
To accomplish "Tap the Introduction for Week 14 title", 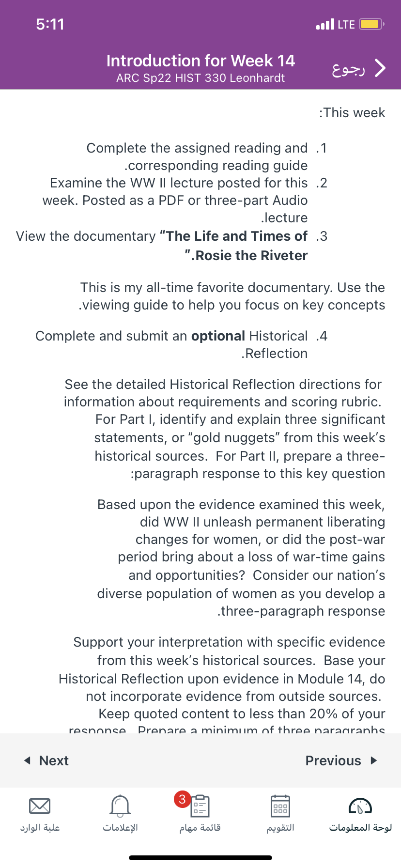I will [200, 61].
